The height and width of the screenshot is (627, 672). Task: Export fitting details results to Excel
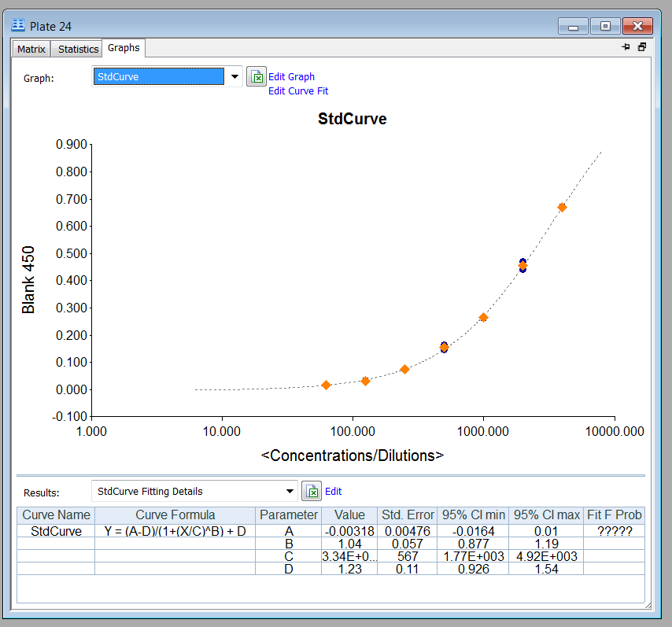click(312, 491)
